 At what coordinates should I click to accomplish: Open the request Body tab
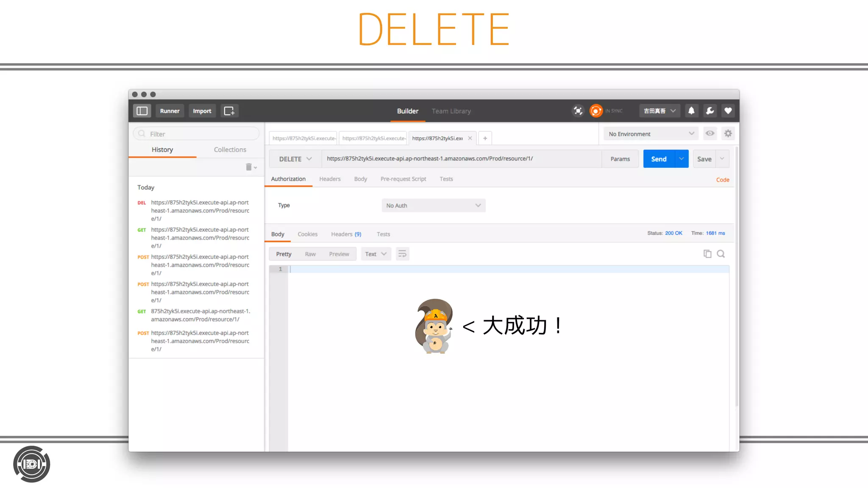click(361, 179)
